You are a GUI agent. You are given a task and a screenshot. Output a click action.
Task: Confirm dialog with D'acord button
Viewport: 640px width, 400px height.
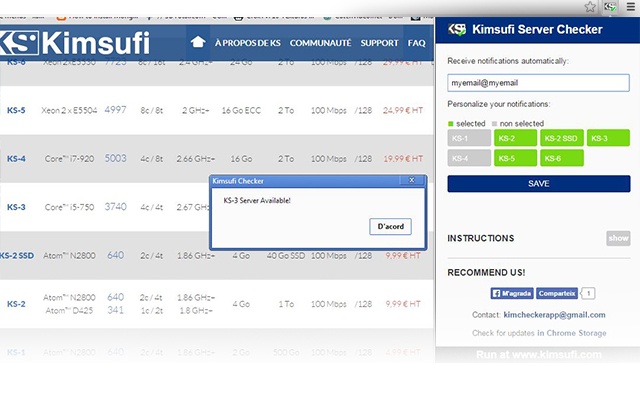tap(391, 227)
